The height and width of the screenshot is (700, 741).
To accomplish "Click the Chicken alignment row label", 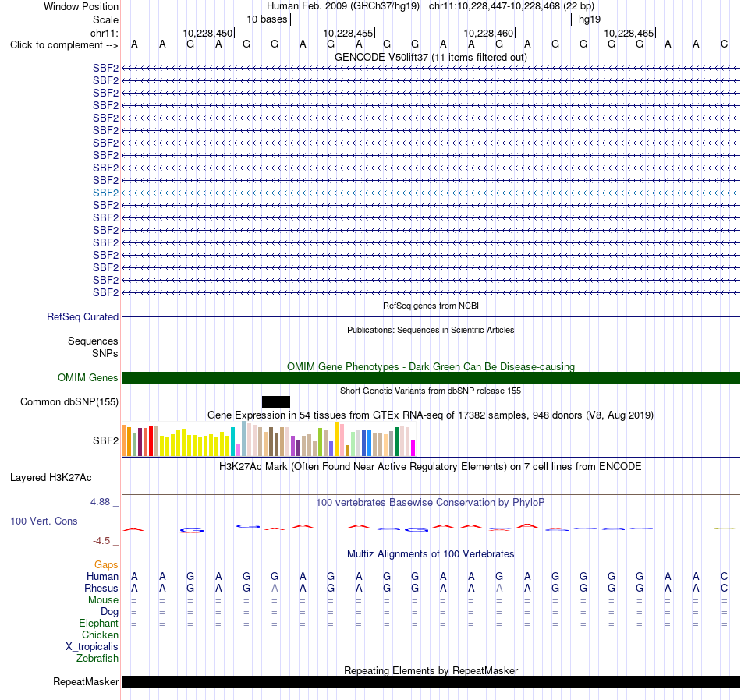I will 100,635.
